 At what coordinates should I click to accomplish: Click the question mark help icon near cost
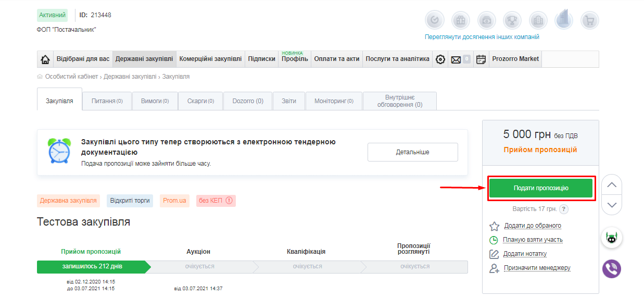[x=563, y=209]
